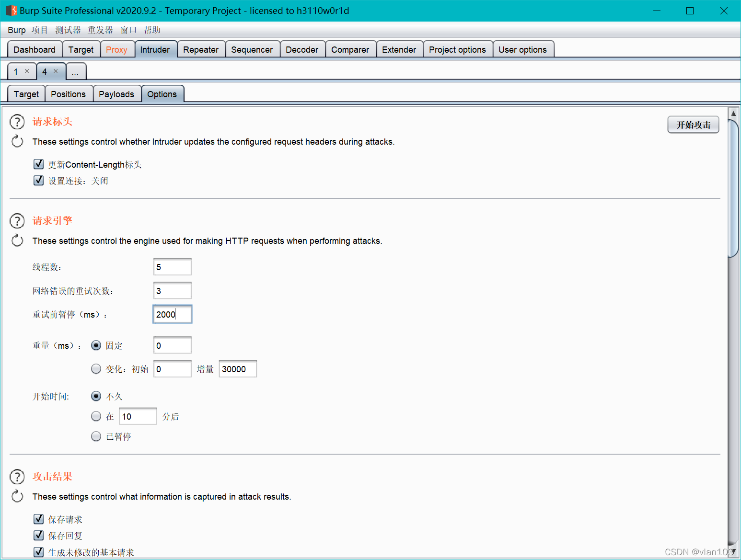Viewport: 741px width, 560px height.
Task: Select Intruder attack tab 1
Action: click(16, 71)
